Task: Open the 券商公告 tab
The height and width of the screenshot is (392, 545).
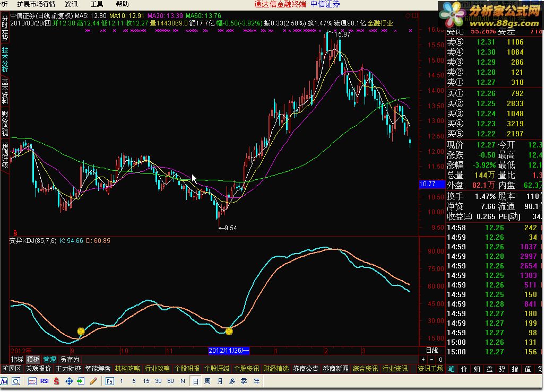Action: 306,369
